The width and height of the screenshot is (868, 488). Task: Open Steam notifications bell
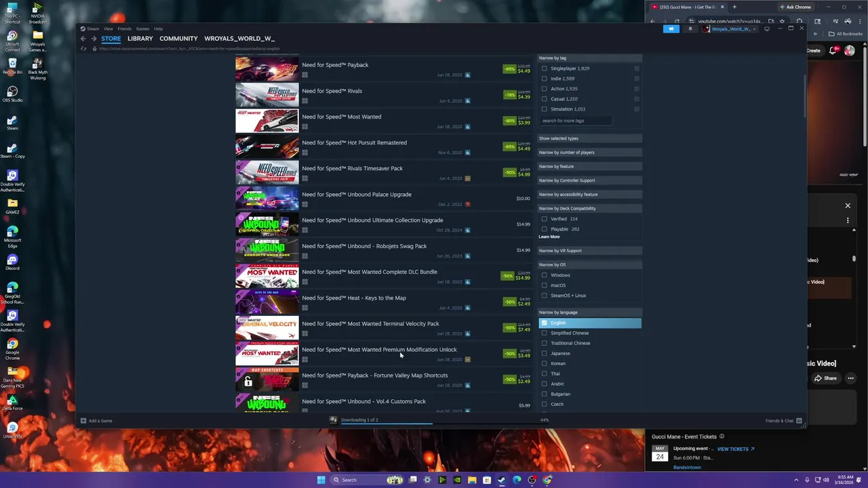point(690,28)
